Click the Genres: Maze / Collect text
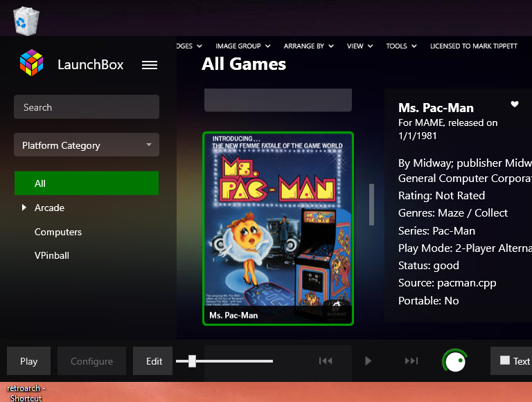This screenshot has width=532, height=402. 453,213
